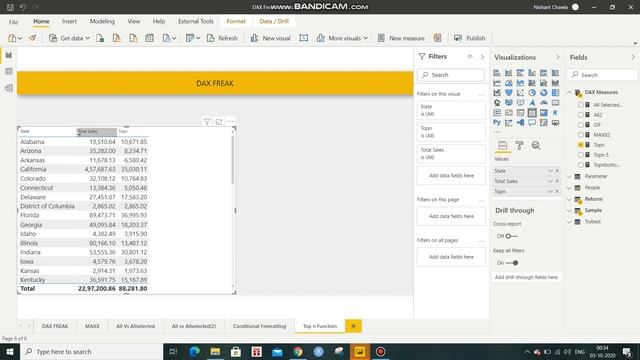This screenshot has width=640, height=360.
Task: Click the New visual icon
Action: coord(254,38)
